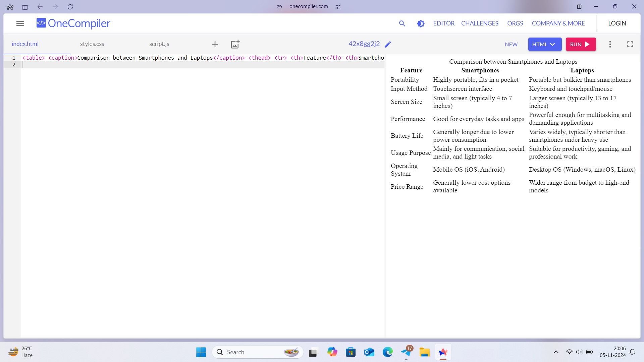Open COMPANY & MORE menu
Screen dimensions: 644x362
coord(558,23)
